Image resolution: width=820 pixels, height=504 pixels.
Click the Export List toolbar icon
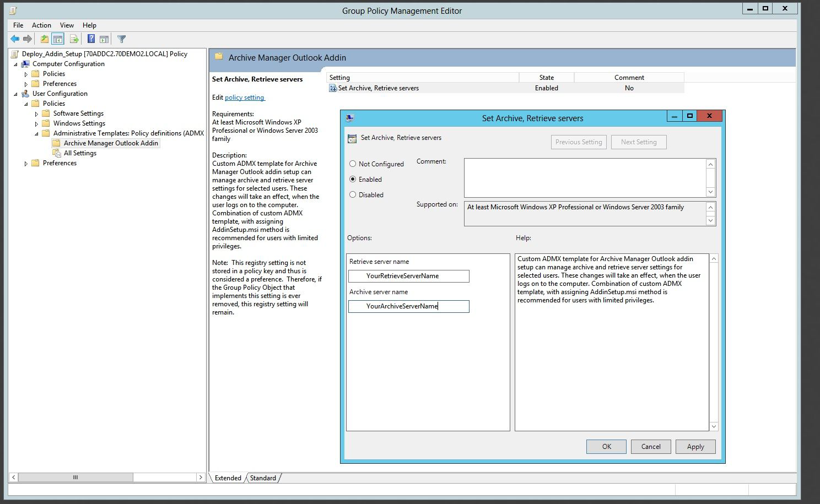[74, 39]
